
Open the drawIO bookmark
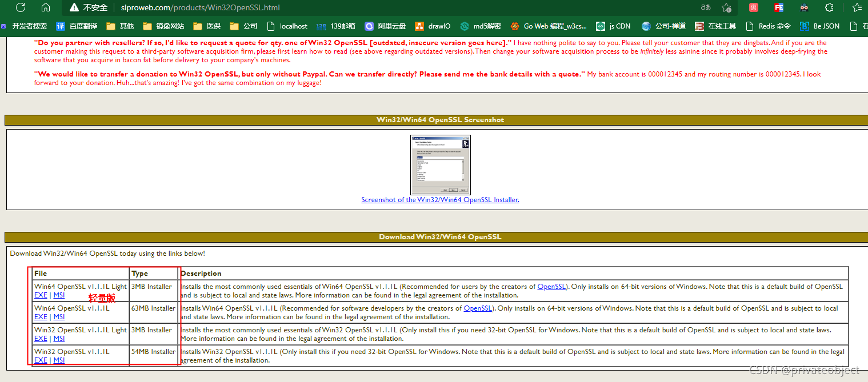pos(433,26)
